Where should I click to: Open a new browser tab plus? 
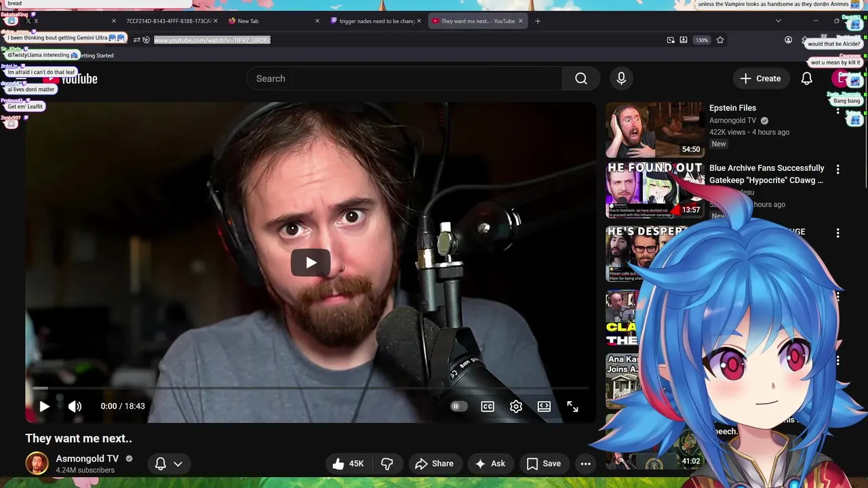(x=538, y=21)
